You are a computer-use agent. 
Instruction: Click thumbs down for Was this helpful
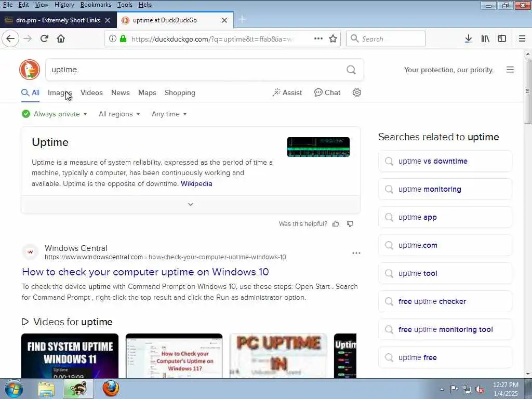click(x=350, y=224)
